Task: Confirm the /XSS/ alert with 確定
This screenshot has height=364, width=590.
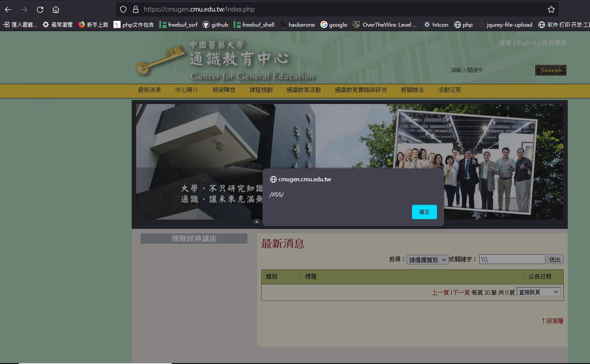Action: tap(424, 212)
